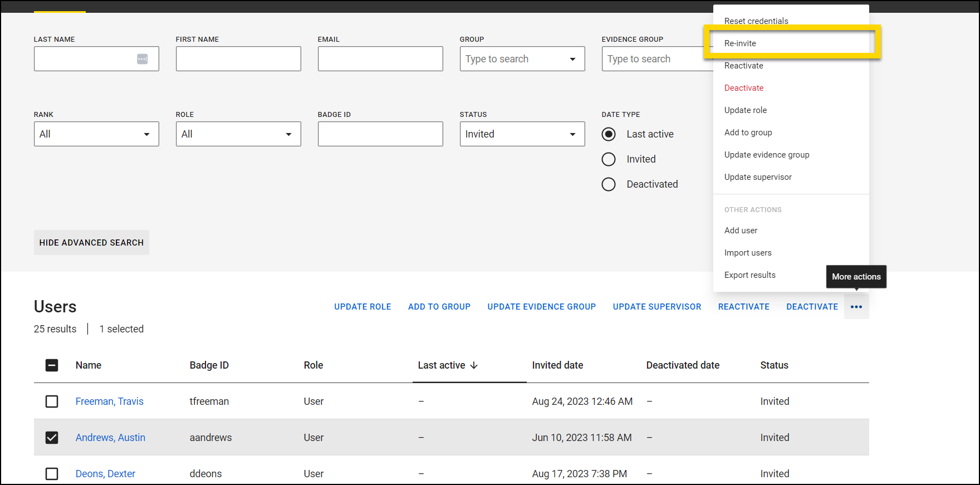This screenshot has height=485, width=980.
Task: Check the Freeman, Travis row checkbox
Action: tap(52, 401)
